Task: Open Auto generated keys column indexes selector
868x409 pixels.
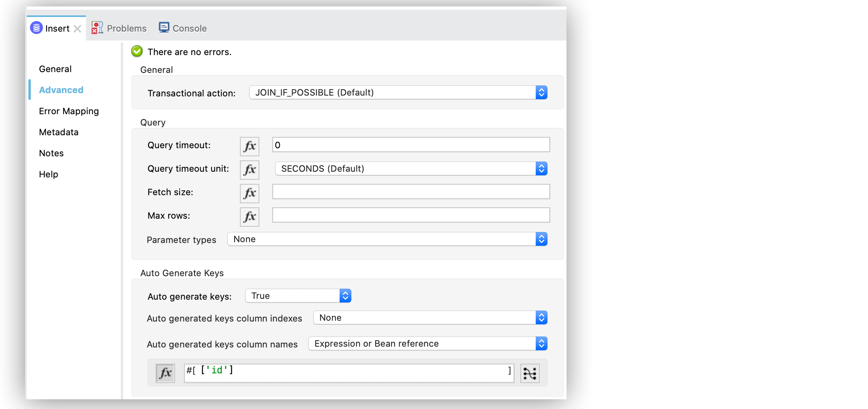Action: click(x=541, y=317)
